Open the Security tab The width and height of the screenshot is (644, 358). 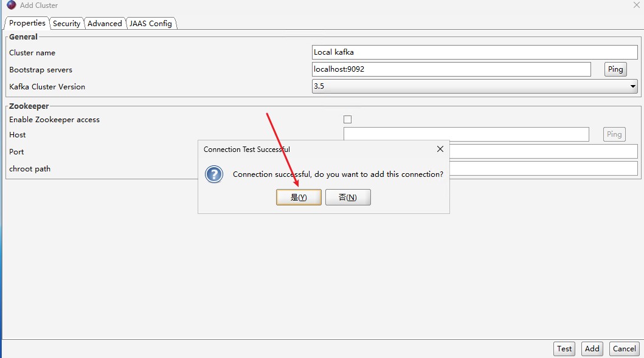(66, 24)
